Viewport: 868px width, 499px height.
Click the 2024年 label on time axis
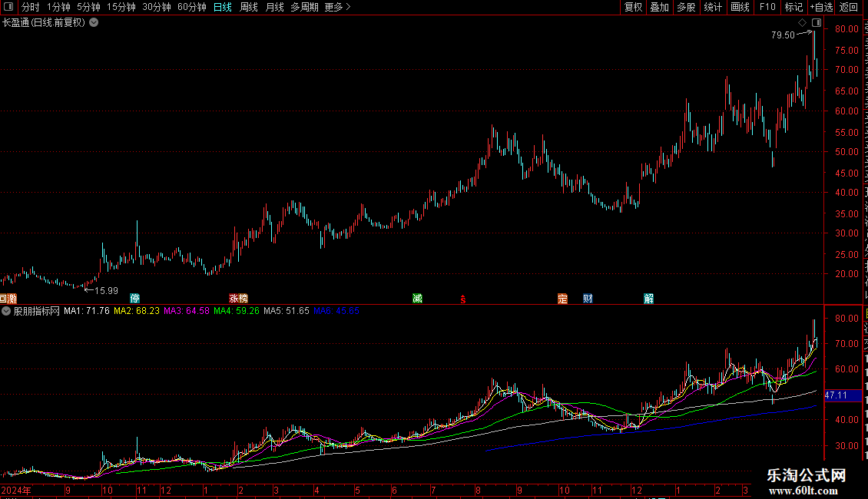[17, 490]
